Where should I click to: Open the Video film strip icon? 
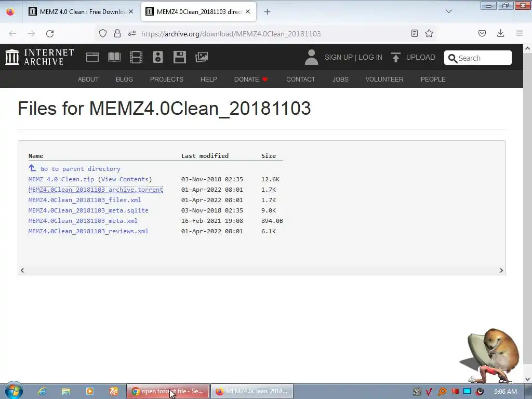point(136,57)
